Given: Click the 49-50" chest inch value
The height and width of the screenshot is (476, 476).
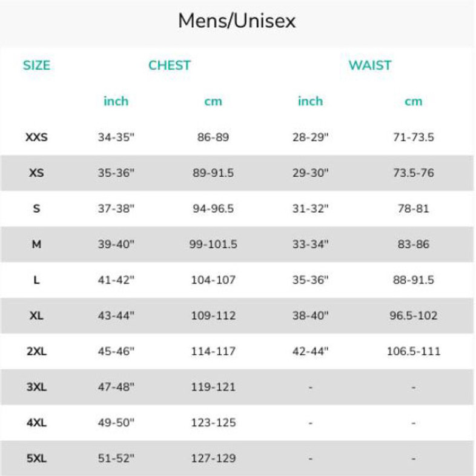Looking at the screenshot, I should click(x=116, y=423).
